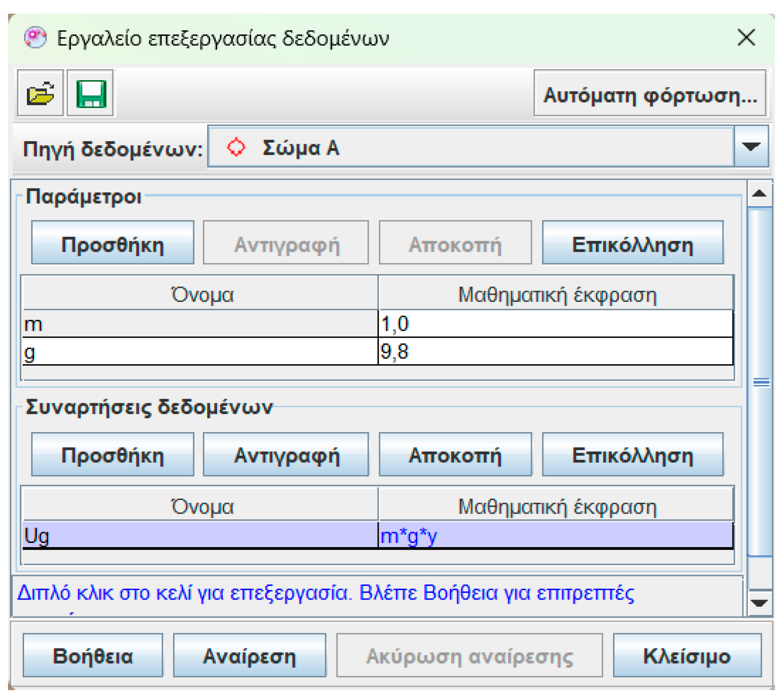The width and height of the screenshot is (783, 700).
Task: Undo last edit with Αναίρεση
Action: click(250, 656)
